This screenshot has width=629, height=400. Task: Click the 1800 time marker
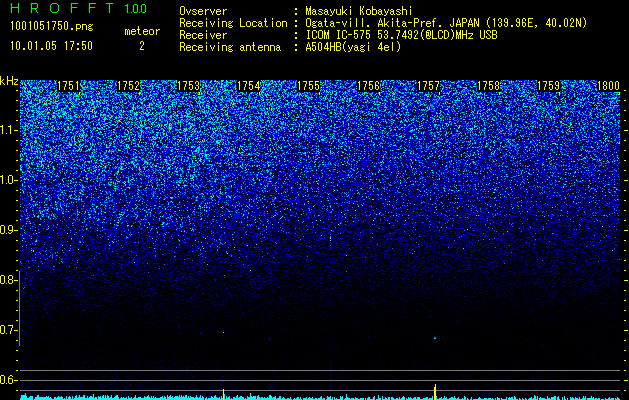(x=609, y=86)
